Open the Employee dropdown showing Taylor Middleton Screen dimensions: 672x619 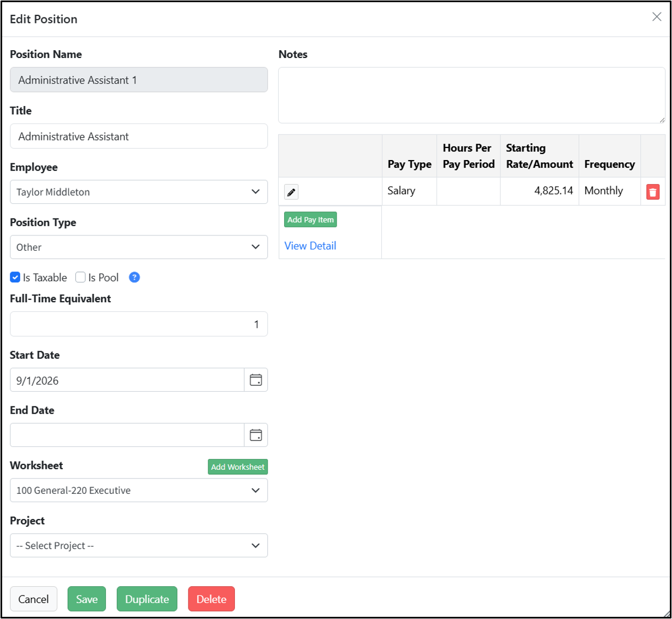click(139, 192)
